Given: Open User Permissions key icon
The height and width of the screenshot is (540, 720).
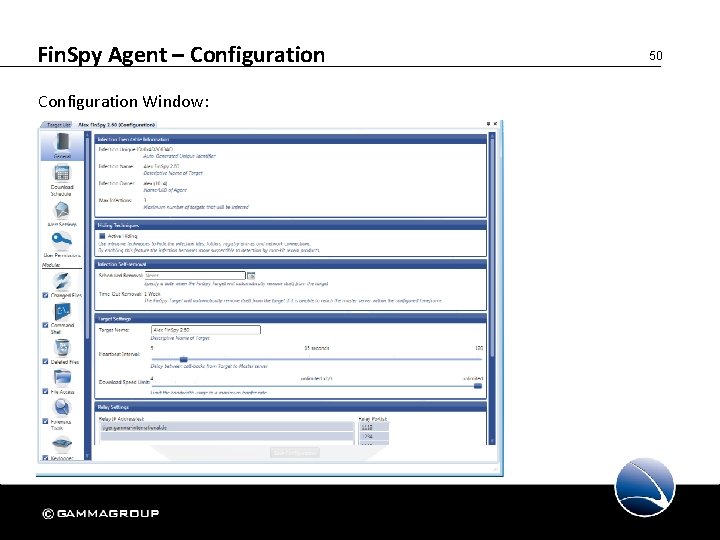Looking at the screenshot, I should click(x=62, y=240).
